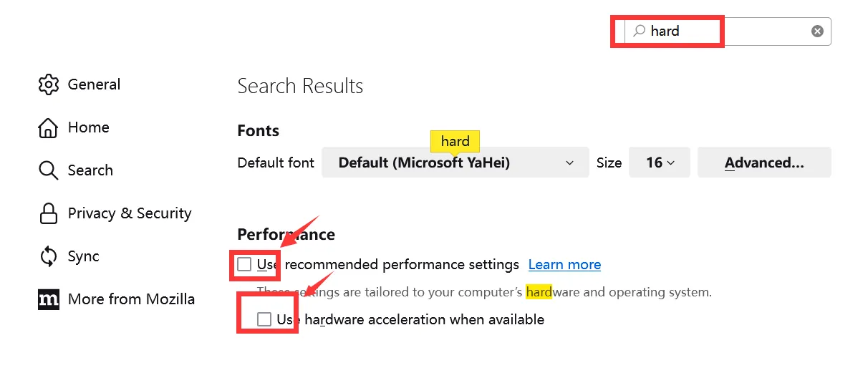Toggle via 'Use hardware acceleration when available' label
Screen dimensions: 868x378
coord(410,319)
